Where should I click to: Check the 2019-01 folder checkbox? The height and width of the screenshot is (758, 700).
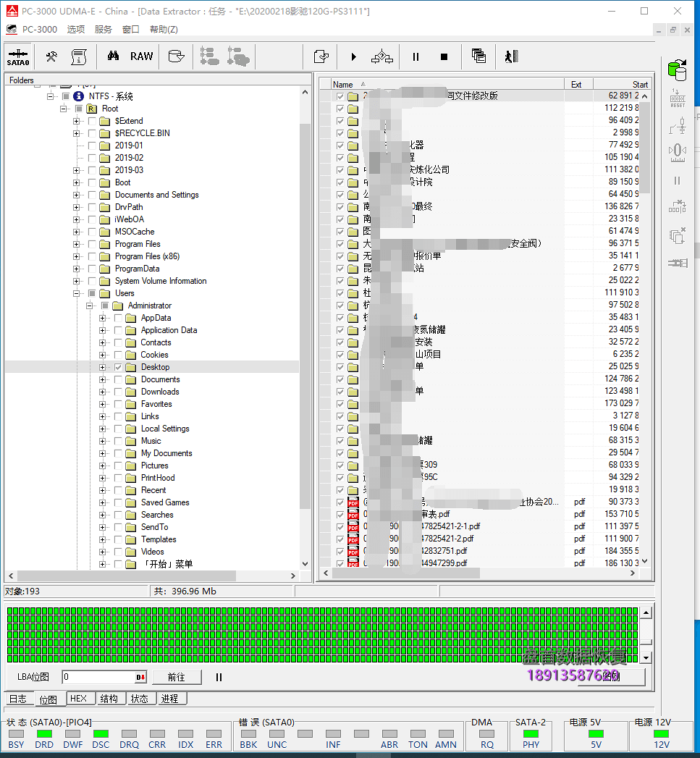[92, 146]
